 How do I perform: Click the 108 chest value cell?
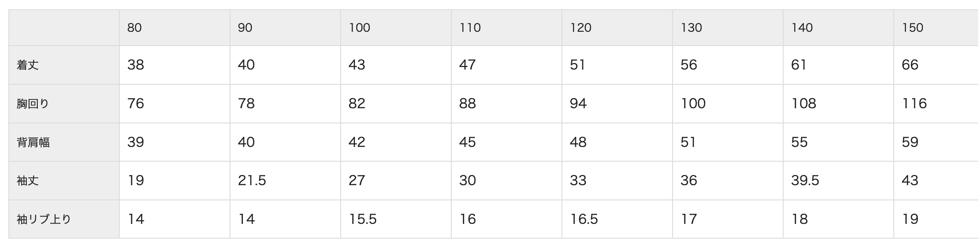click(838, 104)
